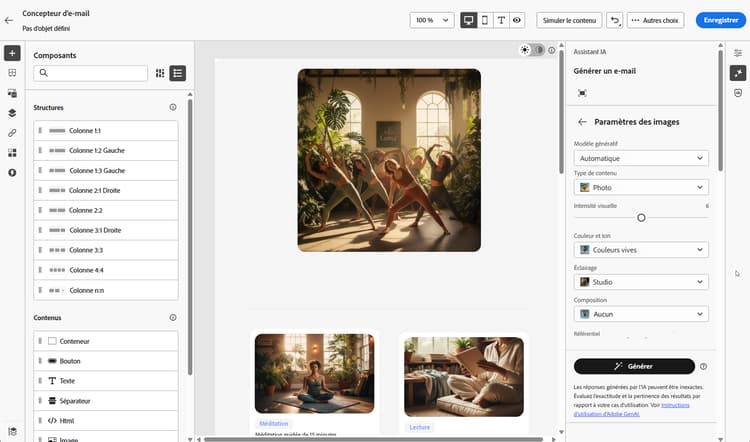Switch components to list view
This screenshot has width=750, height=442.
tap(177, 73)
